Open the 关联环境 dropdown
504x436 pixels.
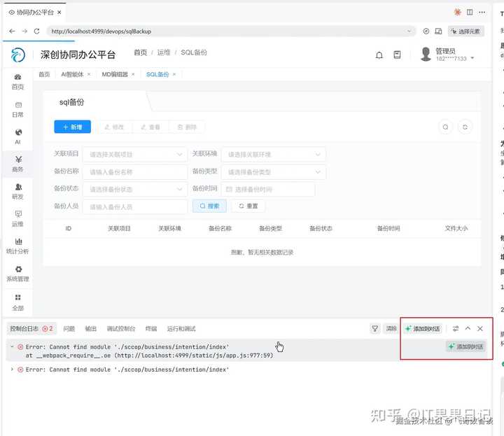click(274, 155)
